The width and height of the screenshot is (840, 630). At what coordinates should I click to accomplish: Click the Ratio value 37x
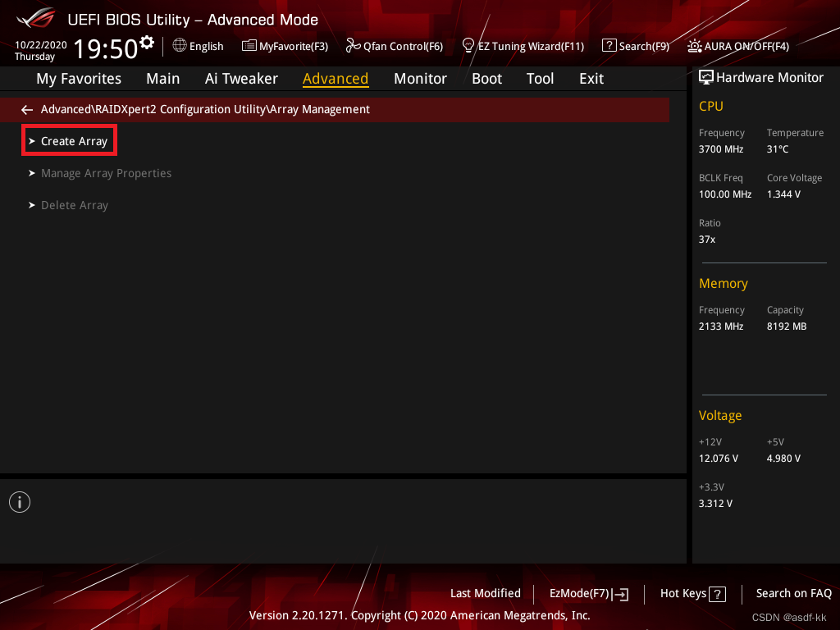click(706, 240)
